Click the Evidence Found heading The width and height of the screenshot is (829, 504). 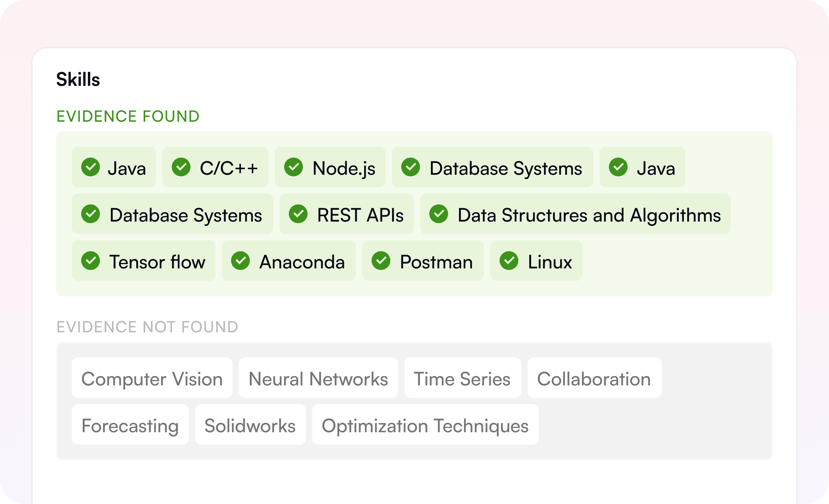(x=128, y=116)
